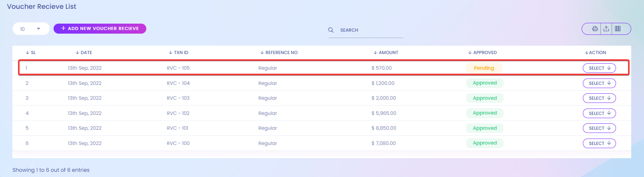The height and width of the screenshot is (177, 644).
Task: Click the Pending status badge
Action: pos(484,68)
